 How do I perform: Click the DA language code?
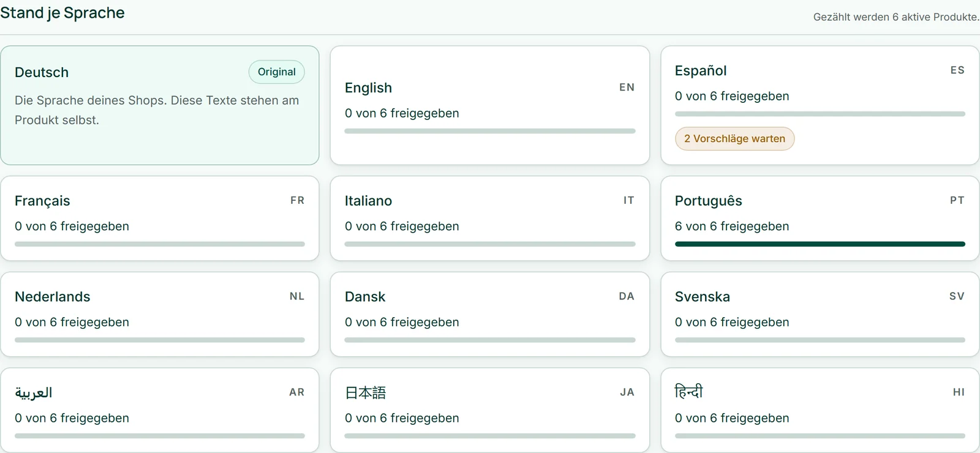[x=627, y=296]
